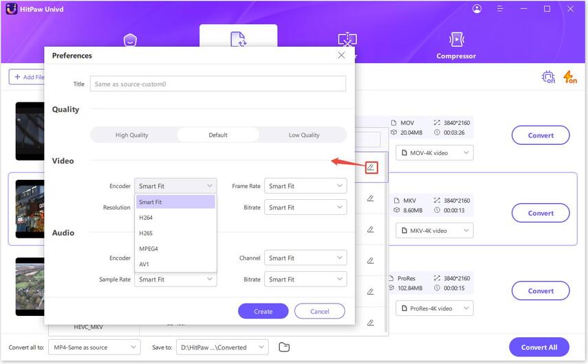Select the aerial landscape video thumbnail
This screenshot has height=364, width=588.
click(x=30, y=287)
